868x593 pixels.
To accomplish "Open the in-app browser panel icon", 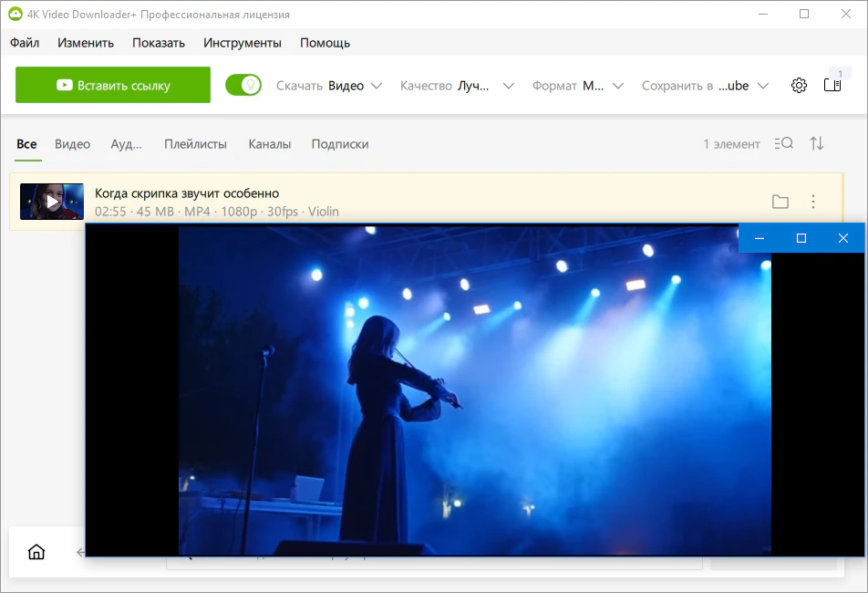I will tap(832, 85).
